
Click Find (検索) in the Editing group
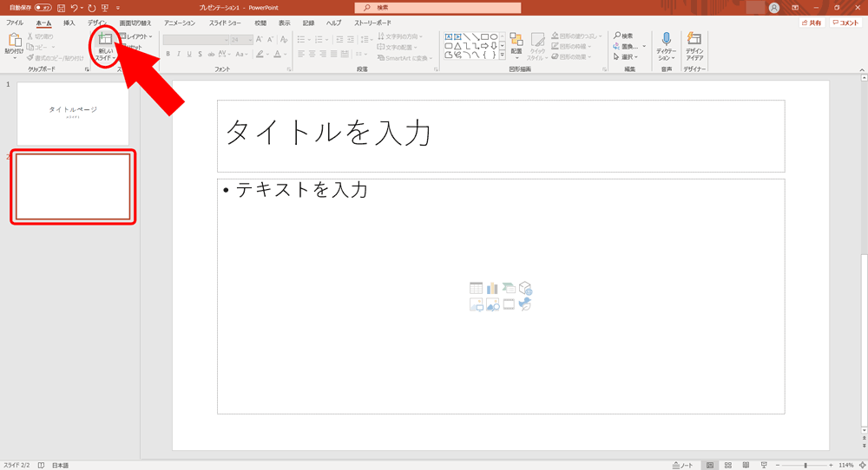pyautogui.click(x=623, y=36)
